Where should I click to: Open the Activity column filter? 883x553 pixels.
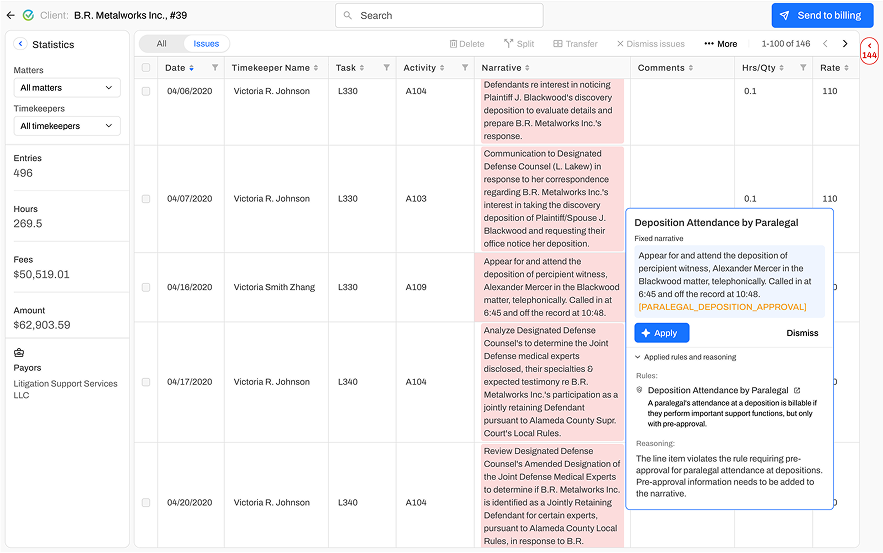[x=465, y=68]
